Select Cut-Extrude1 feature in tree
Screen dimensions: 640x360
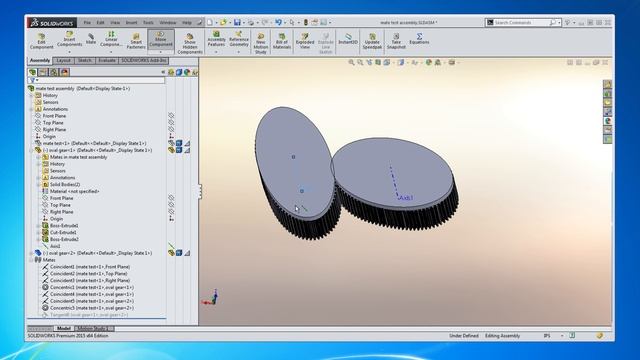pyautogui.click(x=60, y=232)
